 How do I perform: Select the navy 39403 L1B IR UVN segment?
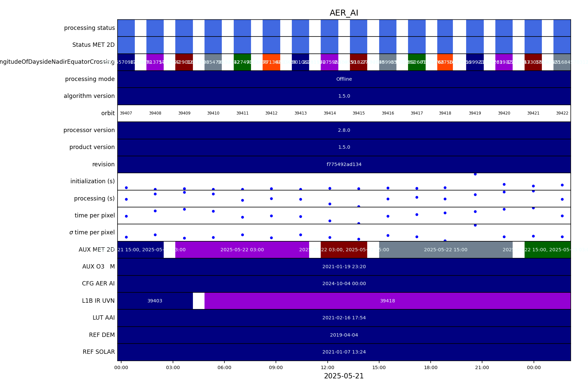coord(155,301)
